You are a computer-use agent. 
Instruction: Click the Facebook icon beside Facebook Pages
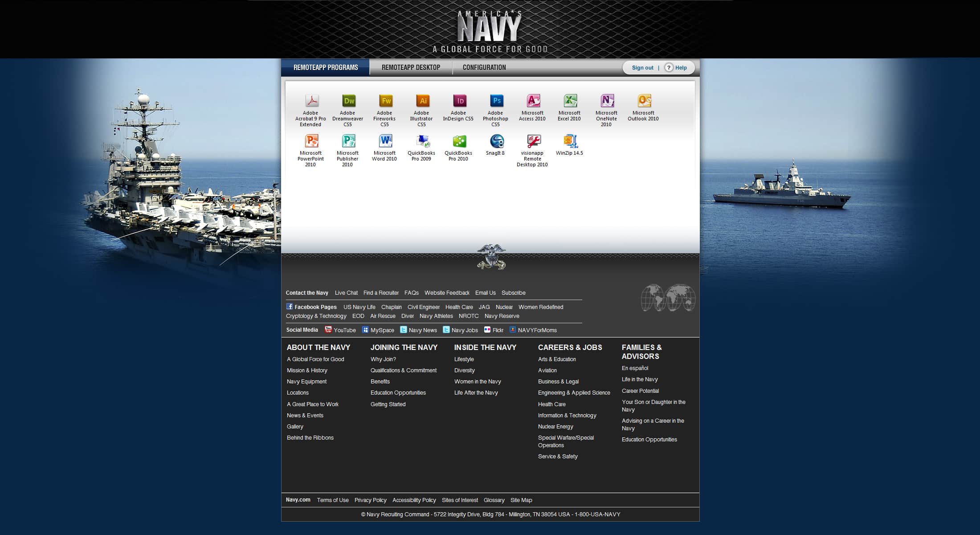click(x=290, y=306)
